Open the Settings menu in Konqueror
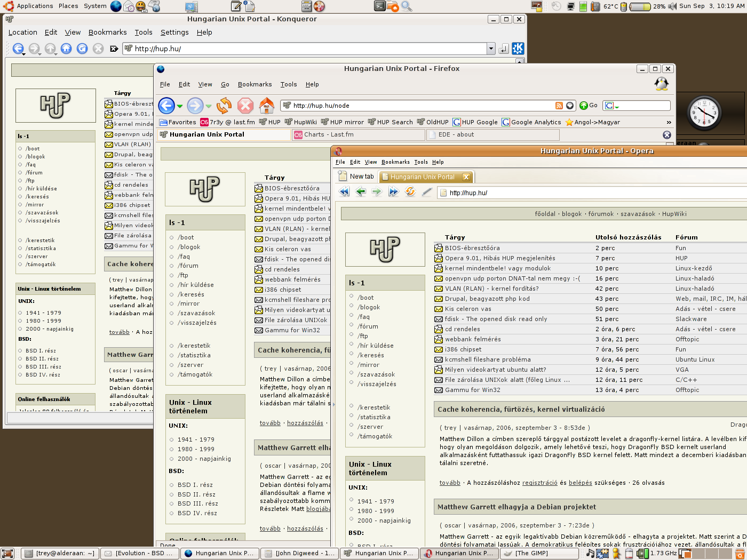747x560 pixels. (x=174, y=32)
